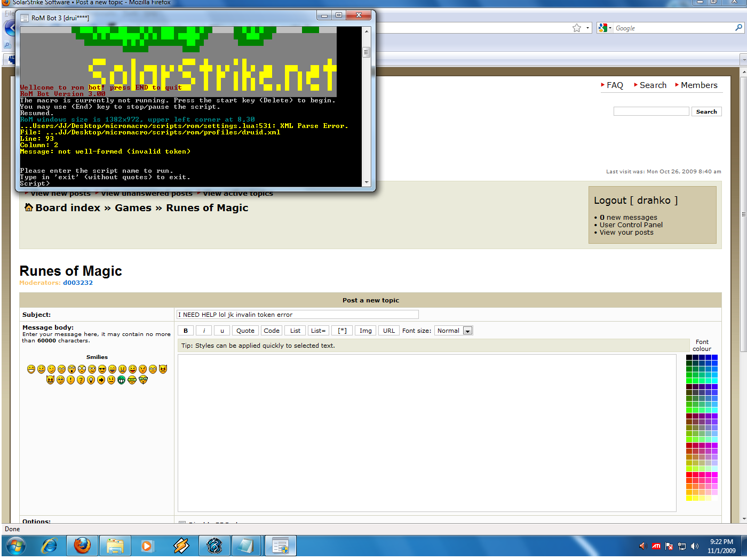
Task: Open Winamp from the taskbar
Action: pyautogui.click(x=181, y=546)
